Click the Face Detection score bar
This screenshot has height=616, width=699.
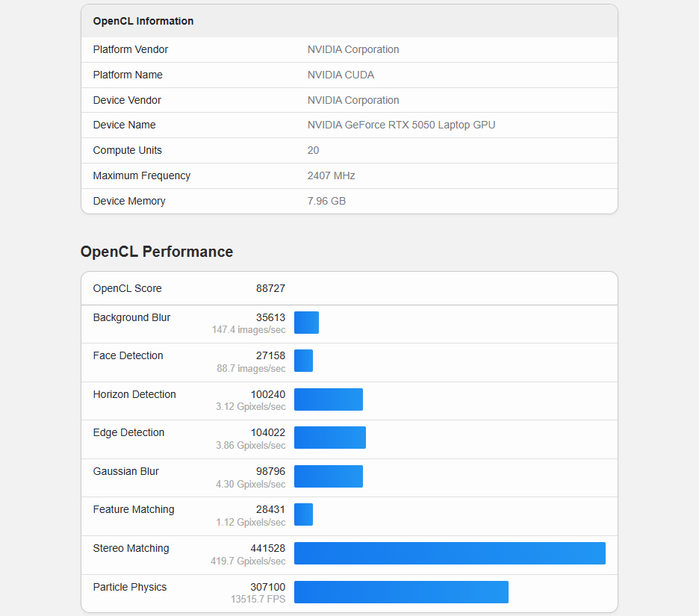pos(304,361)
